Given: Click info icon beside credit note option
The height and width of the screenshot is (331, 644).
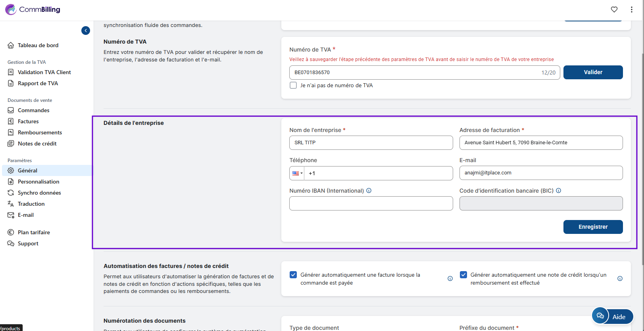Looking at the screenshot, I should pos(620,279).
